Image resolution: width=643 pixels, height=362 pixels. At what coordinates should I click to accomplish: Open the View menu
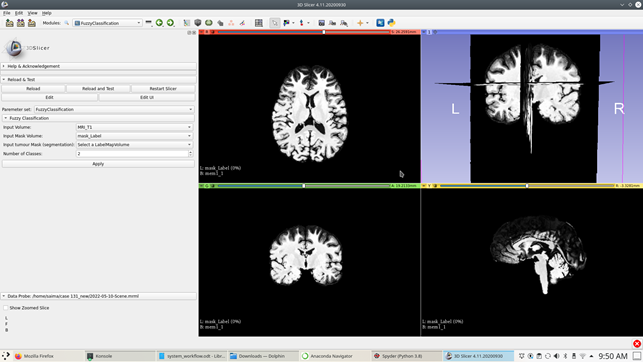(x=32, y=13)
